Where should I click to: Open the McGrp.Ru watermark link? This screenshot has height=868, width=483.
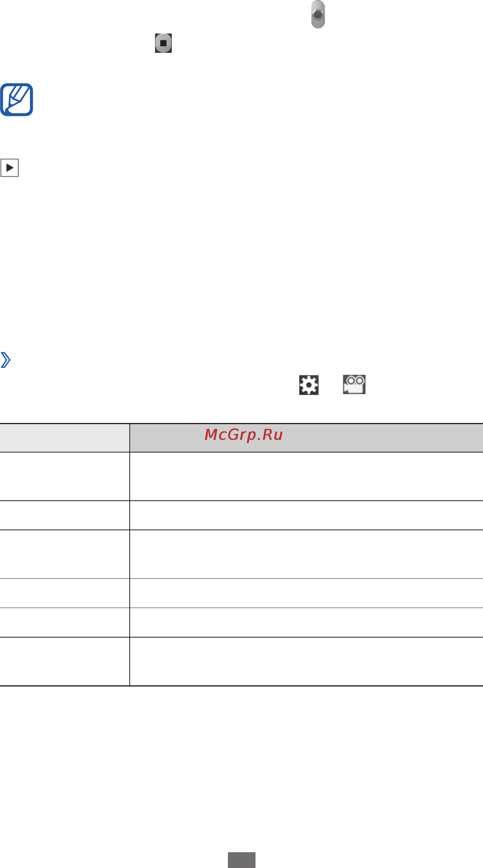(244, 435)
